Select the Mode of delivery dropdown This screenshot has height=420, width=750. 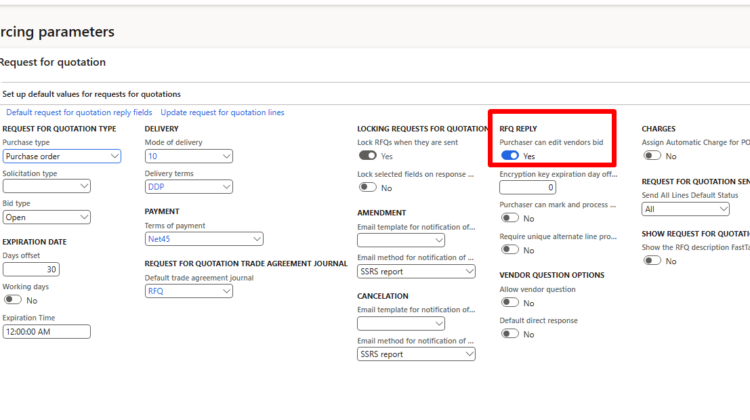(189, 156)
